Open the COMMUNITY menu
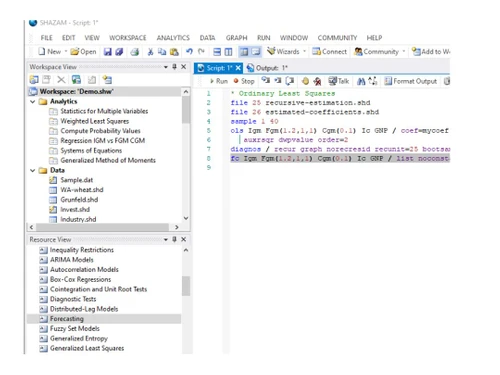 pyautogui.click(x=337, y=38)
